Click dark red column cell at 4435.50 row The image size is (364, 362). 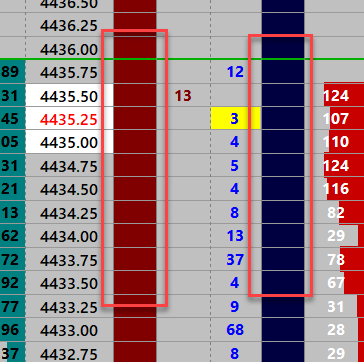click(135, 95)
